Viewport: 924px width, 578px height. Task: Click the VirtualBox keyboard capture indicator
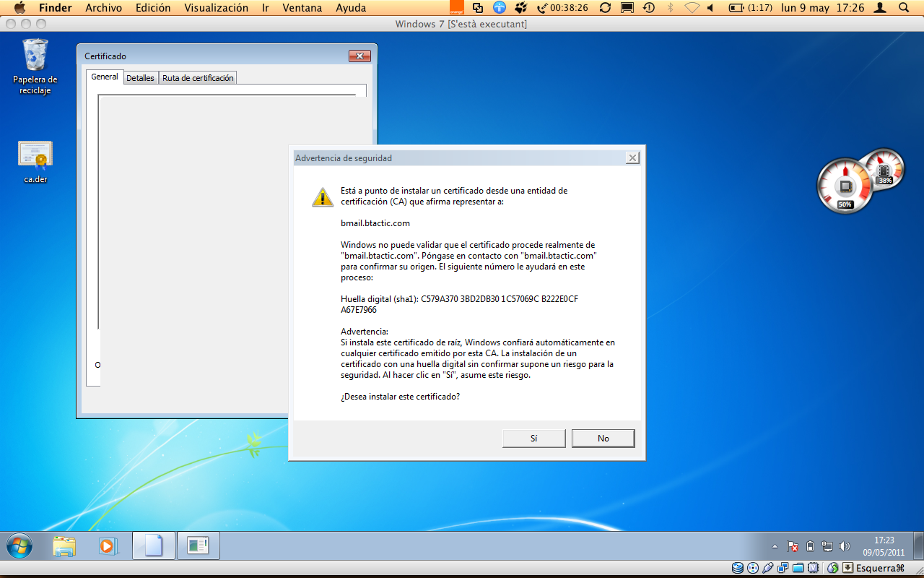pos(848,569)
